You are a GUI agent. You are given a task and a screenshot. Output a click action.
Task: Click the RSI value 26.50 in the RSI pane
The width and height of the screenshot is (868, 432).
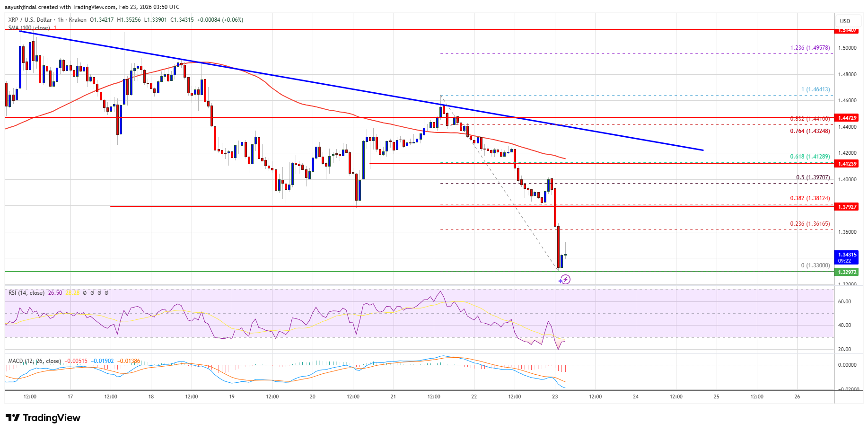coord(55,292)
